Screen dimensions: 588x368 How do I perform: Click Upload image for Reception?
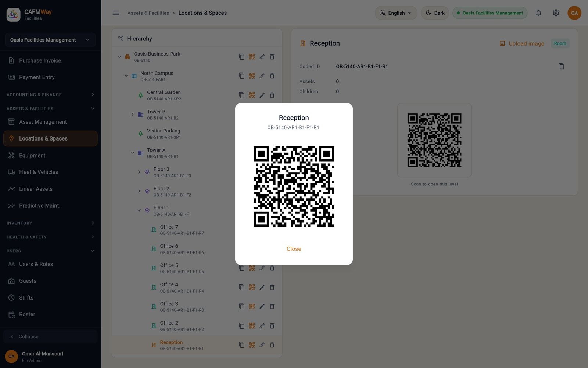pyautogui.click(x=521, y=43)
